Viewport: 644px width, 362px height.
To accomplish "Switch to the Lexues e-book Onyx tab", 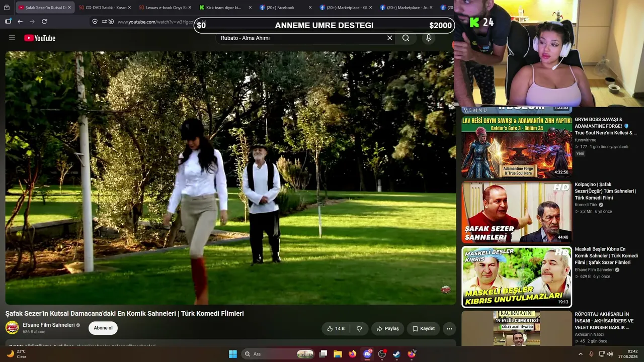I will coord(166,8).
